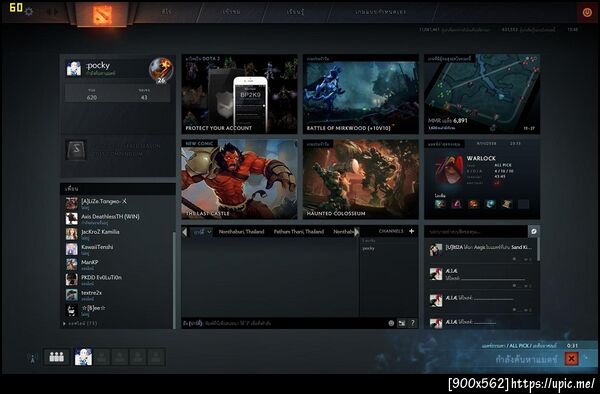The width and height of the screenshot is (600, 394).
Task: Open the Battle of Mirkwood tile
Action: click(360, 94)
